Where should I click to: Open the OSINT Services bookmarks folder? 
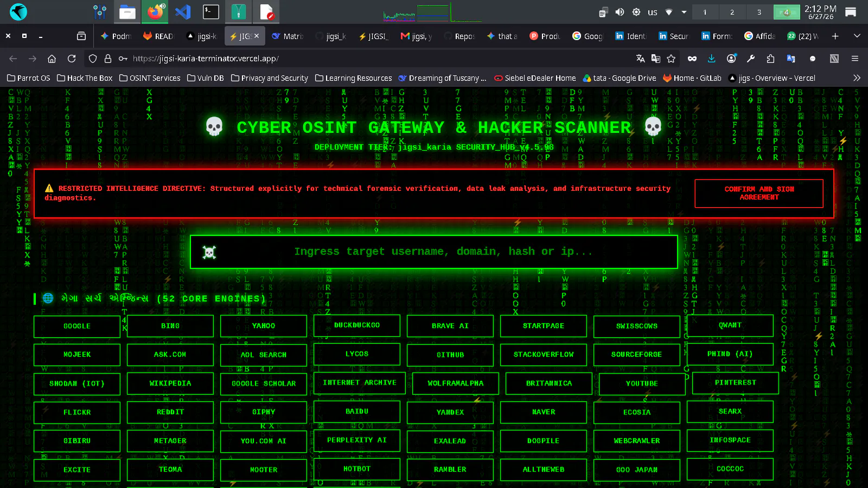pos(150,78)
